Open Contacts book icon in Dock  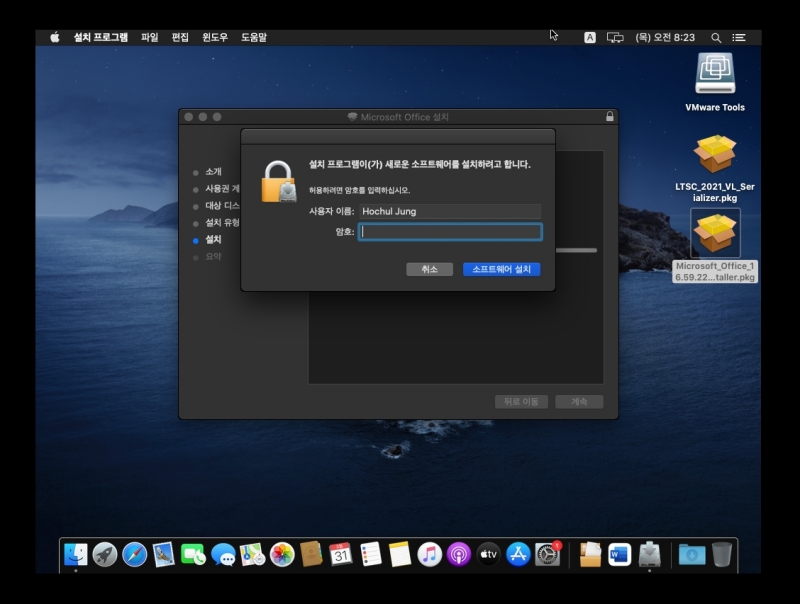click(311, 555)
